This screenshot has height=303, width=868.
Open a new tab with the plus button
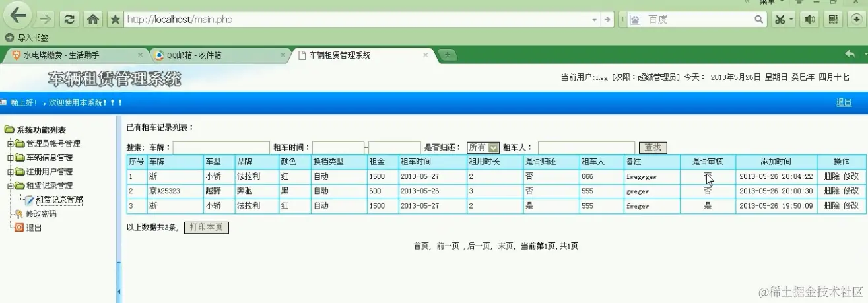448,55
